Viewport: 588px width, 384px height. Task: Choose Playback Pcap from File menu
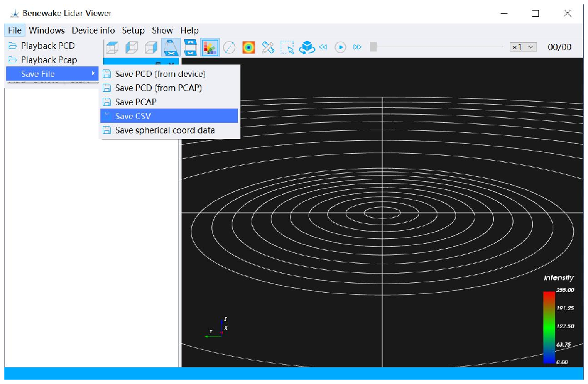53,60
